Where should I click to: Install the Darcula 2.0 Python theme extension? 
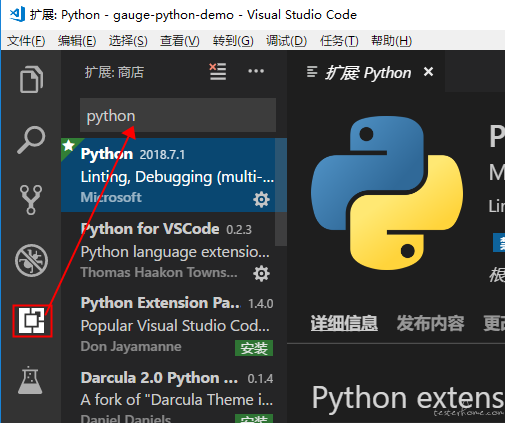click(x=254, y=419)
